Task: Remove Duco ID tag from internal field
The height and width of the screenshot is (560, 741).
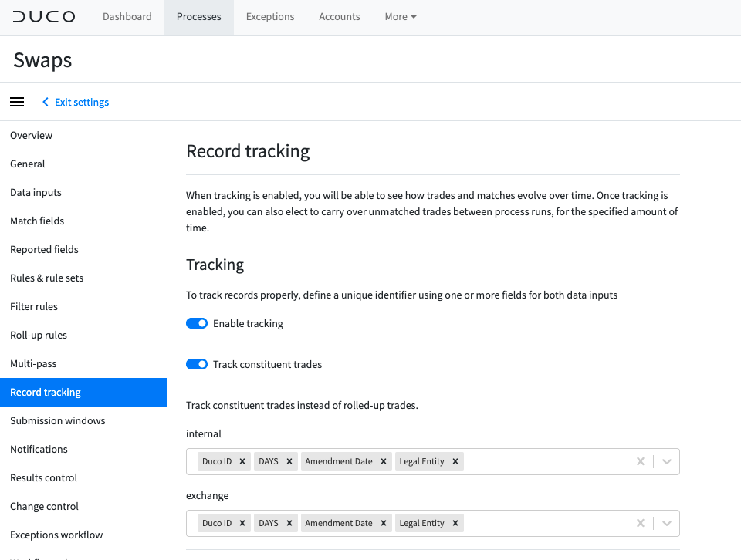Action: coord(242,461)
